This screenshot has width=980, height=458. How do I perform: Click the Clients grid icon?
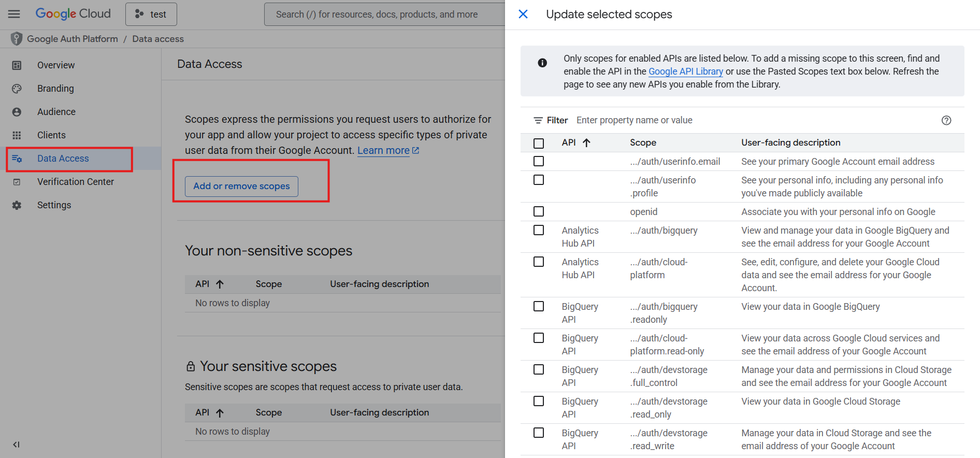click(x=17, y=135)
